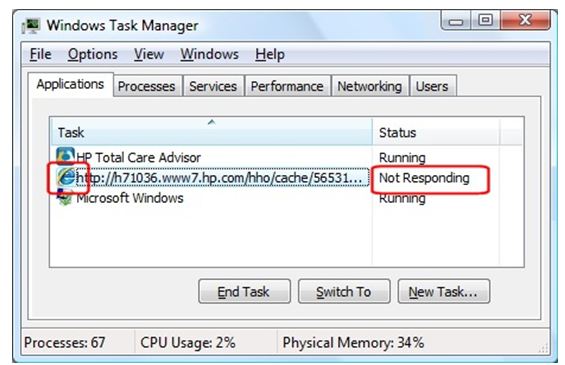Open the View menu
The height and width of the screenshot is (365, 565).
pyautogui.click(x=149, y=54)
